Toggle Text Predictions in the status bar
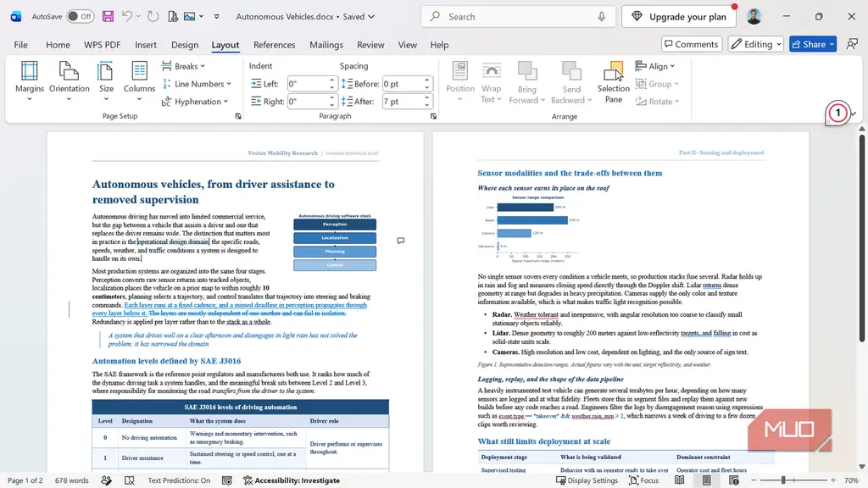The width and height of the screenshot is (868, 488). tap(179, 480)
